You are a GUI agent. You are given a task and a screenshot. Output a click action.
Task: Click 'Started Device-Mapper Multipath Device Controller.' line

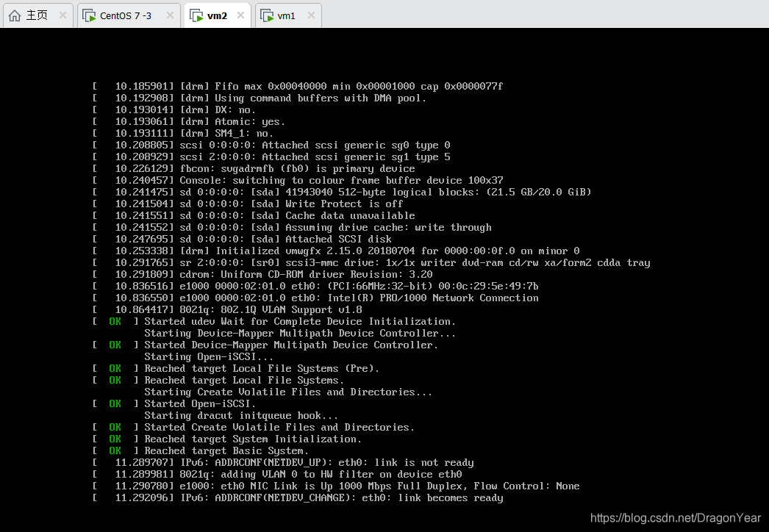(x=266, y=345)
